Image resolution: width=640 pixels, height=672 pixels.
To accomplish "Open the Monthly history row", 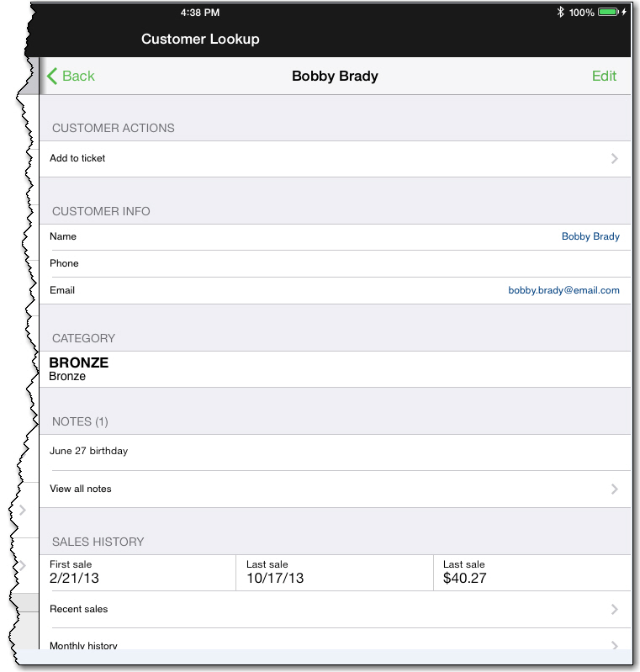I will coord(336,639).
